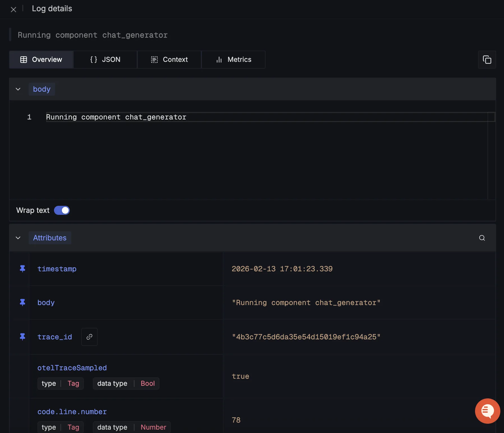This screenshot has height=433, width=504.
Task: Click the trace_id value string
Action: pos(306,337)
